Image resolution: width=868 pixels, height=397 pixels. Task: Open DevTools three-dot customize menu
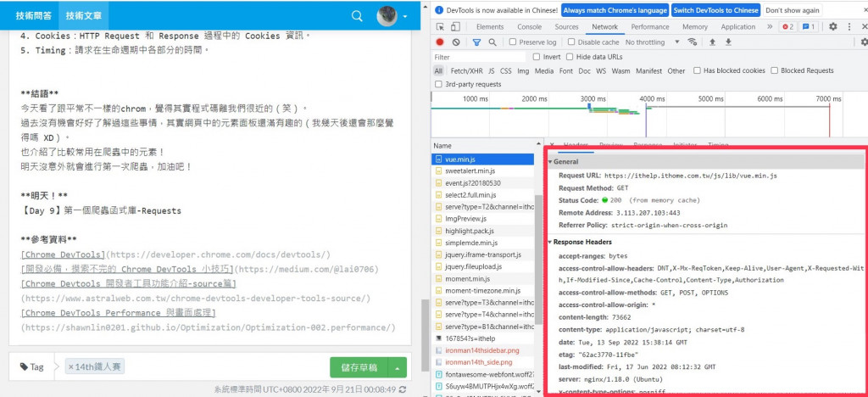pyautogui.click(x=849, y=26)
